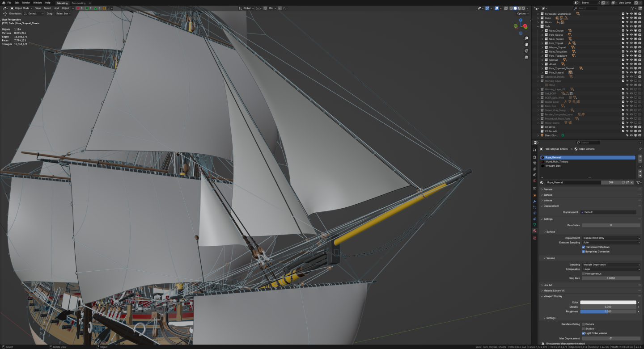Open the viewport Select menu
Screen dimensions: 644x349
coord(47,8)
